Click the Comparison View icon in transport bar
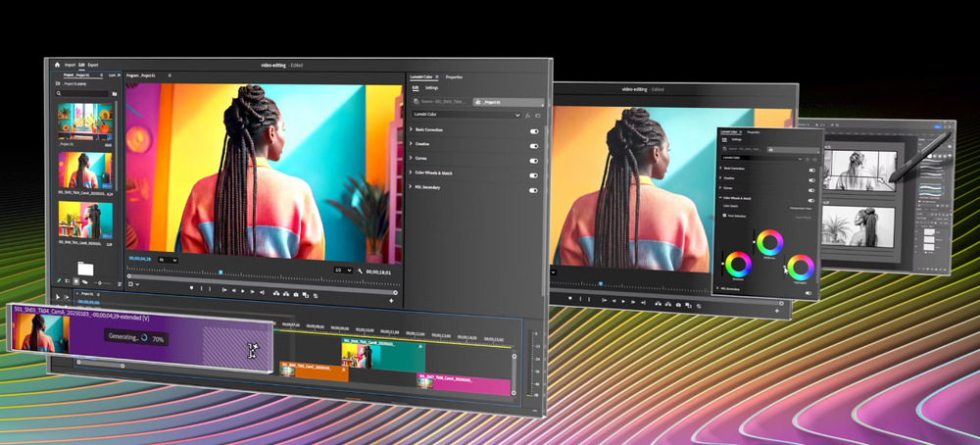Image resolution: width=980 pixels, height=445 pixels. tap(306, 295)
